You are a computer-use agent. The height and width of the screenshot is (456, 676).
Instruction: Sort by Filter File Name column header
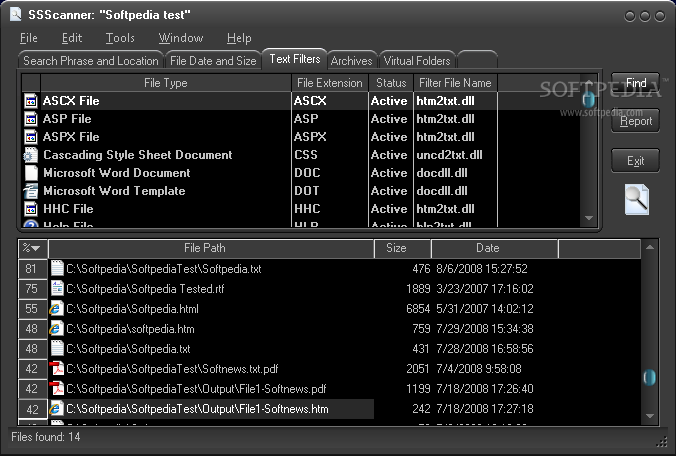pyautogui.click(x=455, y=83)
